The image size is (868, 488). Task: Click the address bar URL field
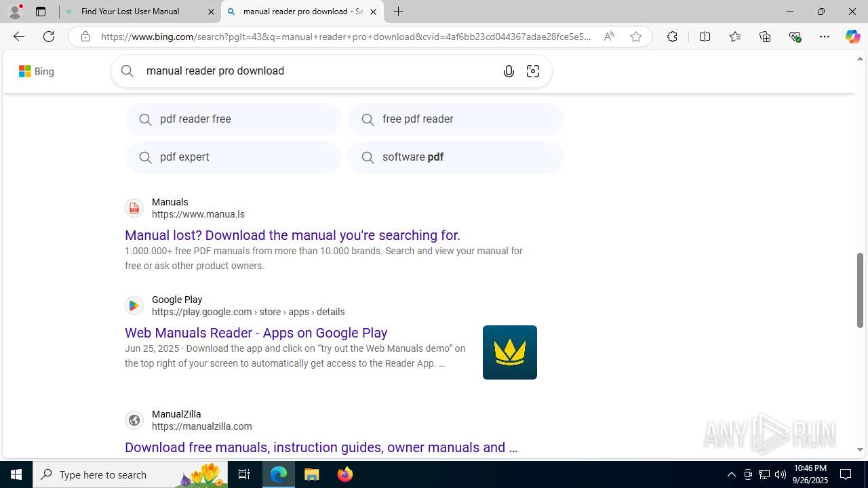pyautogui.click(x=346, y=37)
